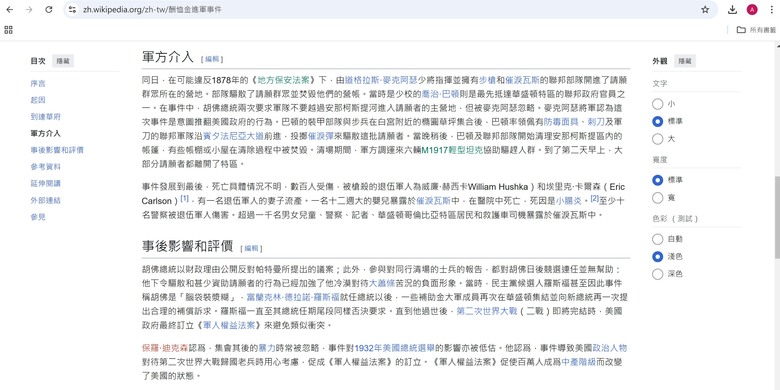Go to 到達華府 in the contents
The height and width of the screenshot is (390, 780).
pyautogui.click(x=45, y=117)
